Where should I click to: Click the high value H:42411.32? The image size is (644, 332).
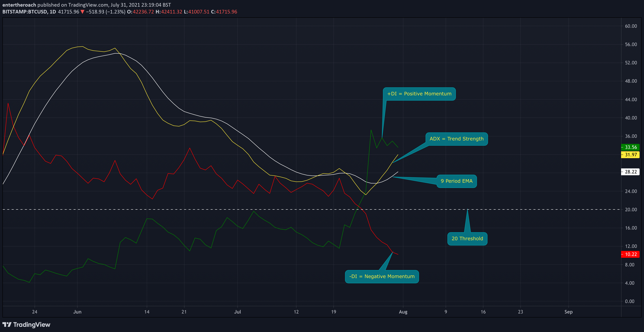(x=169, y=12)
